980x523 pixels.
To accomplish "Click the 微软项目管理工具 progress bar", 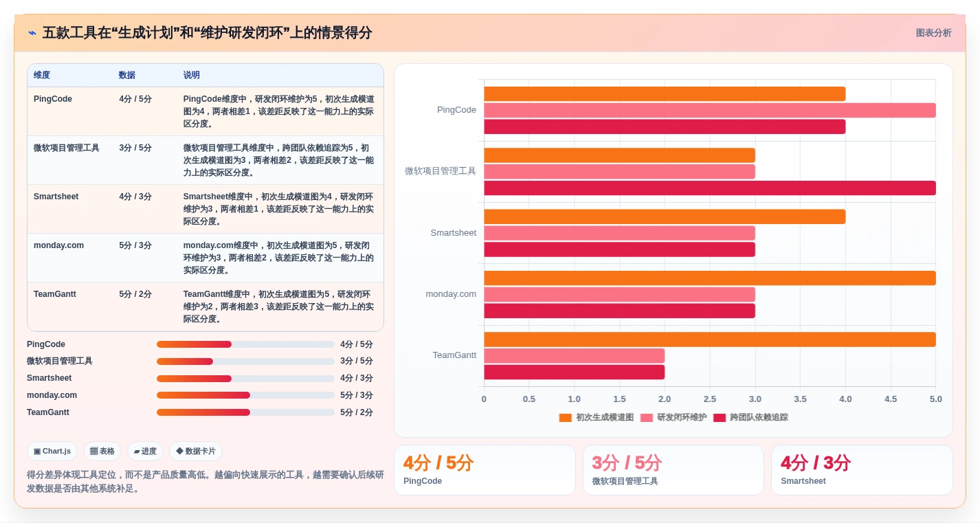I will click(245, 361).
